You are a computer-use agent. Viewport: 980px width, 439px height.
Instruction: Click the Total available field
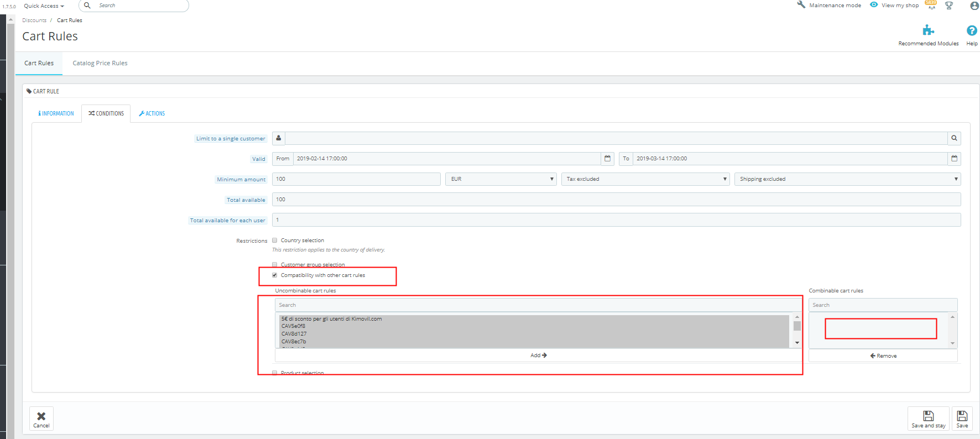[x=616, y=200]
